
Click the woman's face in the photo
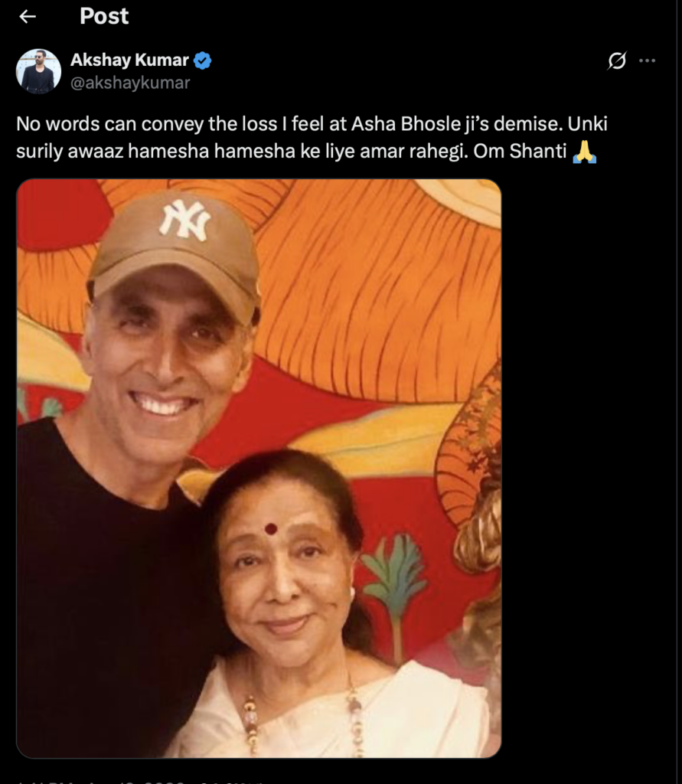tap(283, 574)
